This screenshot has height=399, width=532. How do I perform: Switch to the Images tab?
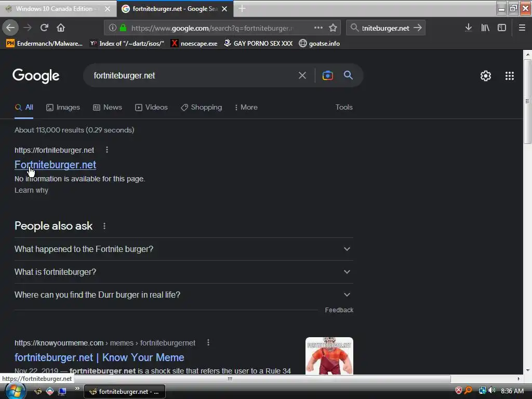(63, 107)
